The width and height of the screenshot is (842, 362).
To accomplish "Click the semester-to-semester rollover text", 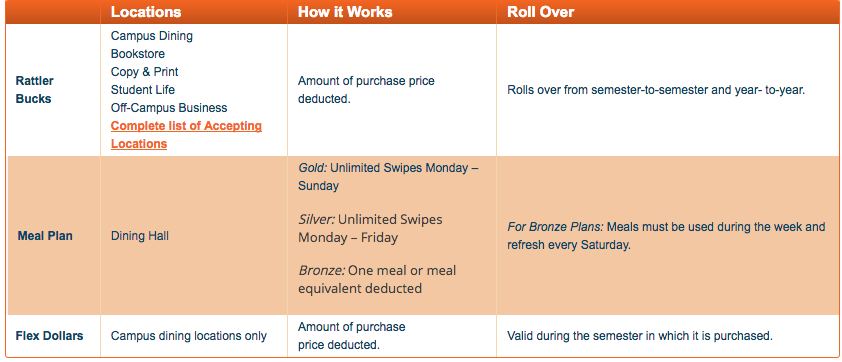I will [656, 90].
